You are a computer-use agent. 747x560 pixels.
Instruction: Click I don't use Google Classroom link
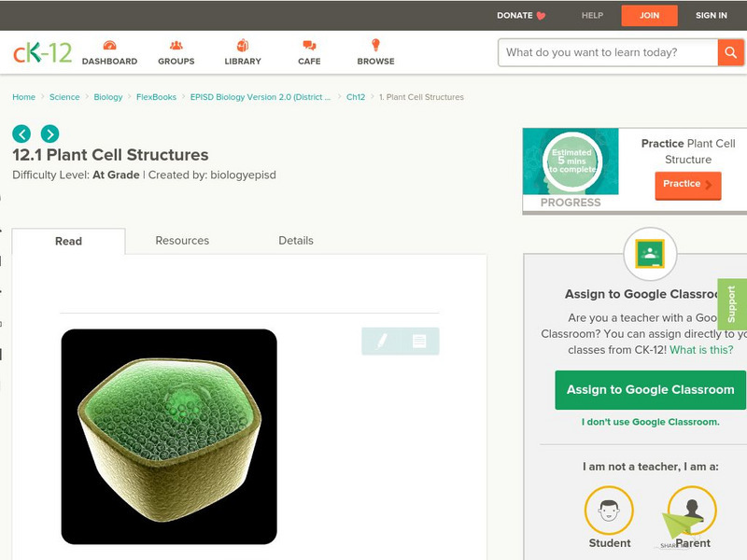click(650, 422)
